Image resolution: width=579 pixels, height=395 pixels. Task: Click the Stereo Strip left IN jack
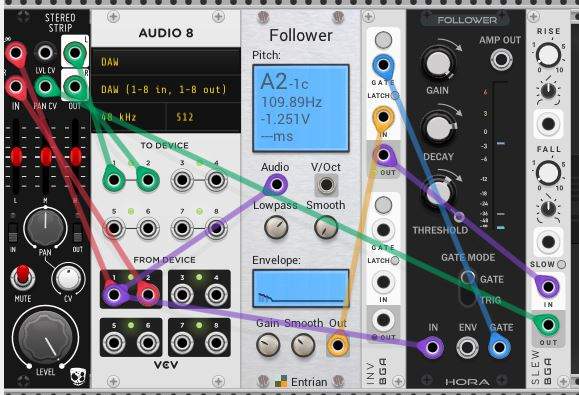(x=16, y=53)
